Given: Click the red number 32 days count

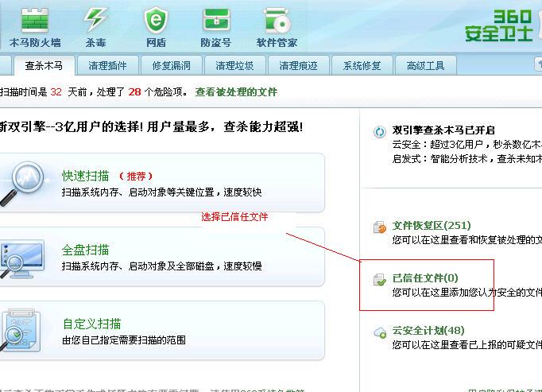Looking at the screenshot, I should (x=56, y=92).
